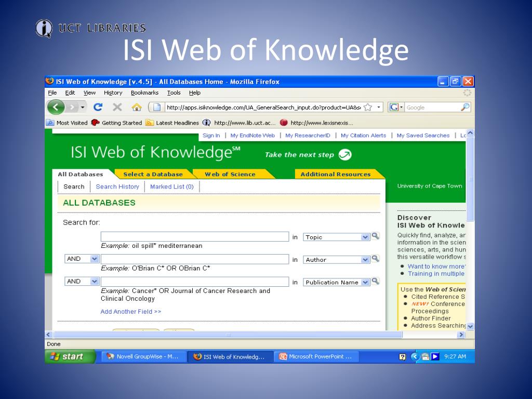Click the Take the next step arrow icon
This screenshot has width=532, height=399.
click(x=345, y=155)
